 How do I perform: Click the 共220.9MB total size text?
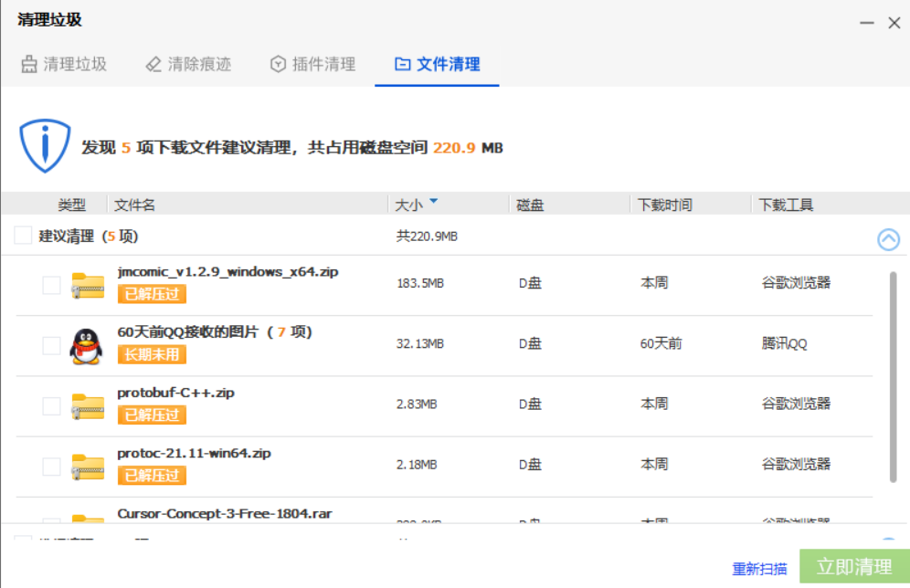click(427, 236)
